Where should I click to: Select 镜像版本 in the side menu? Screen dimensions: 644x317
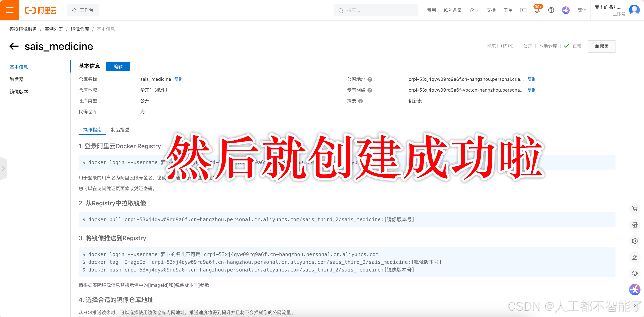[x=19, y=92]
